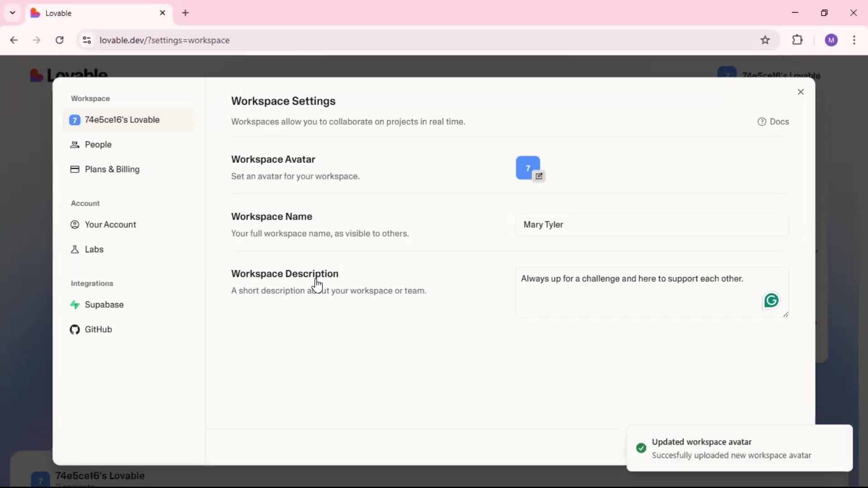
Task: Open the tab search dropdown arrow
Action: pos(12,13)
